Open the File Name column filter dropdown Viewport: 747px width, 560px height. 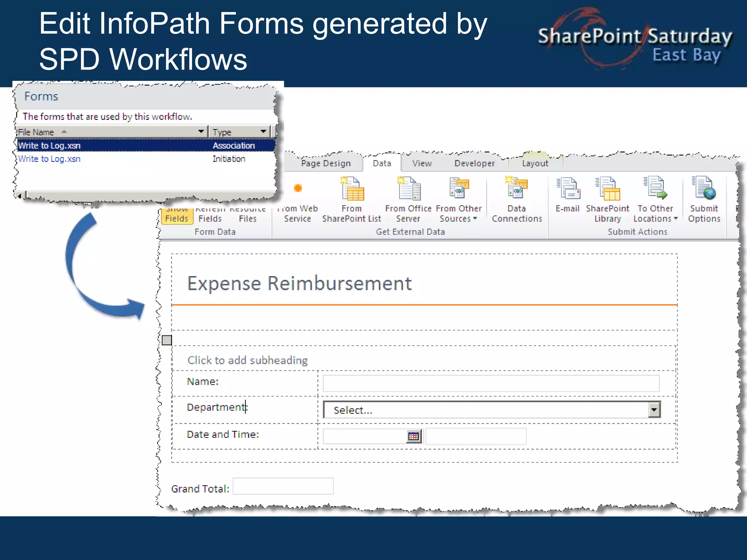click(x=201, y=131)
